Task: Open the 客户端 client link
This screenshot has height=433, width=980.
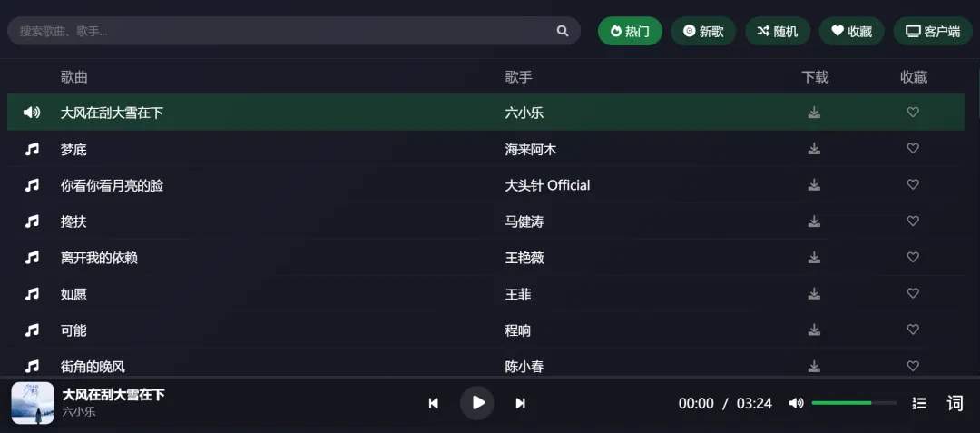Action: (933, 31)
